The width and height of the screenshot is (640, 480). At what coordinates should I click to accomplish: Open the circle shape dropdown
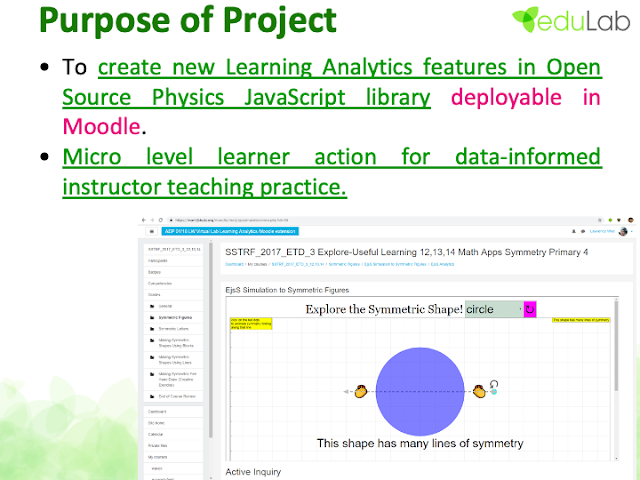[x=494, y=309]
